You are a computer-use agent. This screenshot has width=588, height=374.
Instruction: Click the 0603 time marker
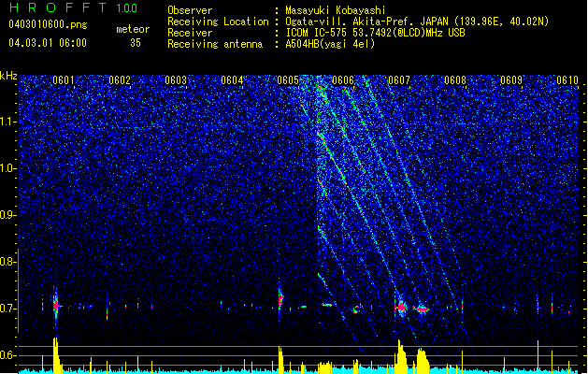point(176,80)
